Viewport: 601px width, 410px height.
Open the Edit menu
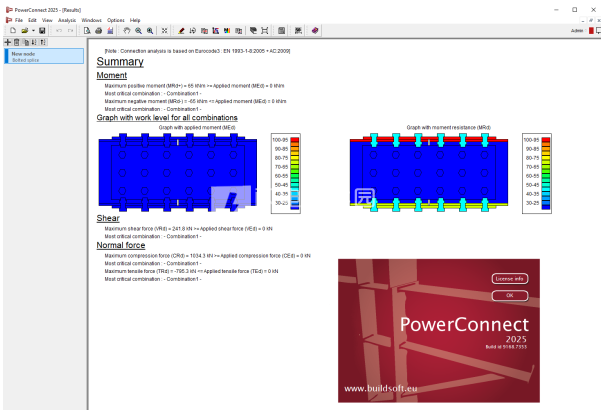32,20
